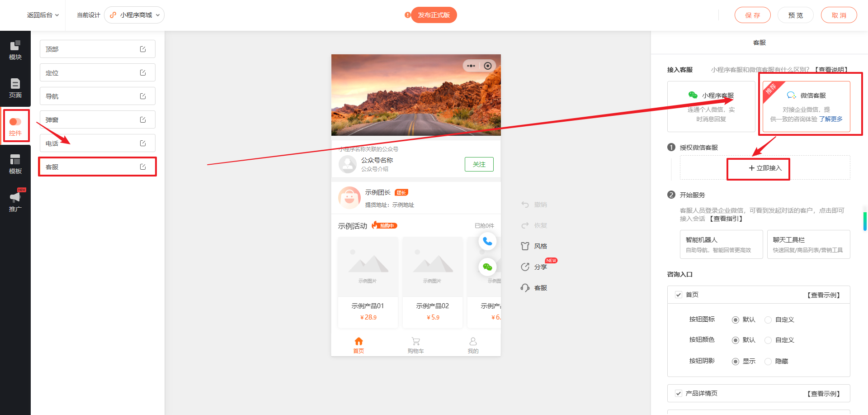Select the 模板 sidebar icon

click(x=15, y=164)
